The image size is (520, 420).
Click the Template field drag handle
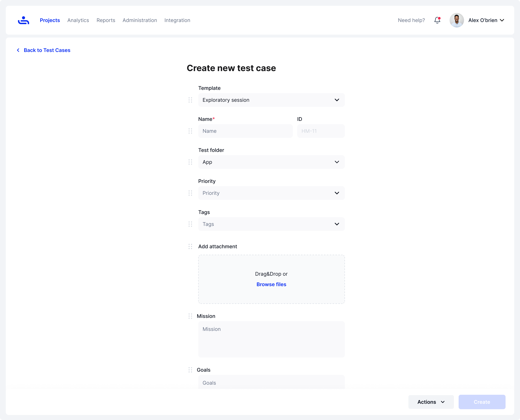coord(190,100)
